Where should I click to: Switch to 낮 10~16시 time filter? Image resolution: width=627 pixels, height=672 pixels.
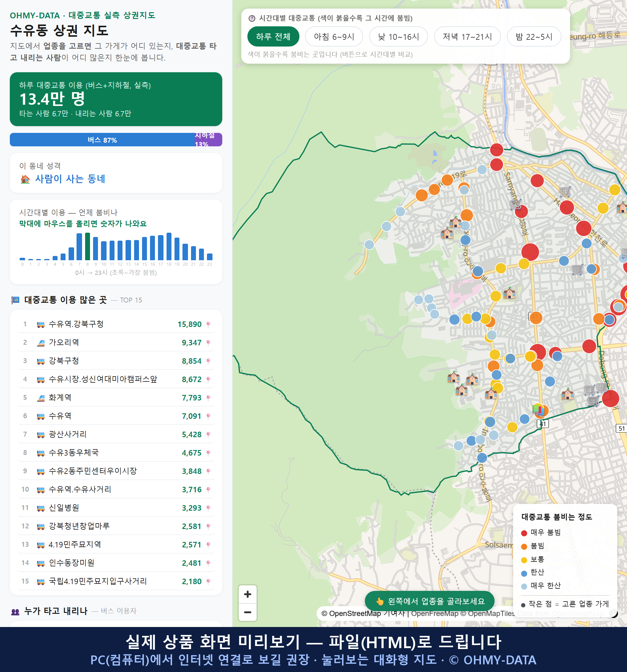[399, 36]
